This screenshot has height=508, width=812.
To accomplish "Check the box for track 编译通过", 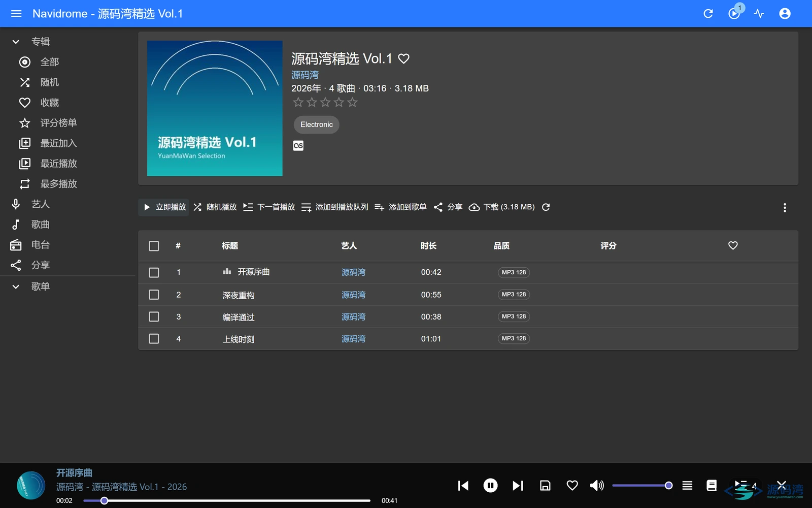I will (154, 316).
